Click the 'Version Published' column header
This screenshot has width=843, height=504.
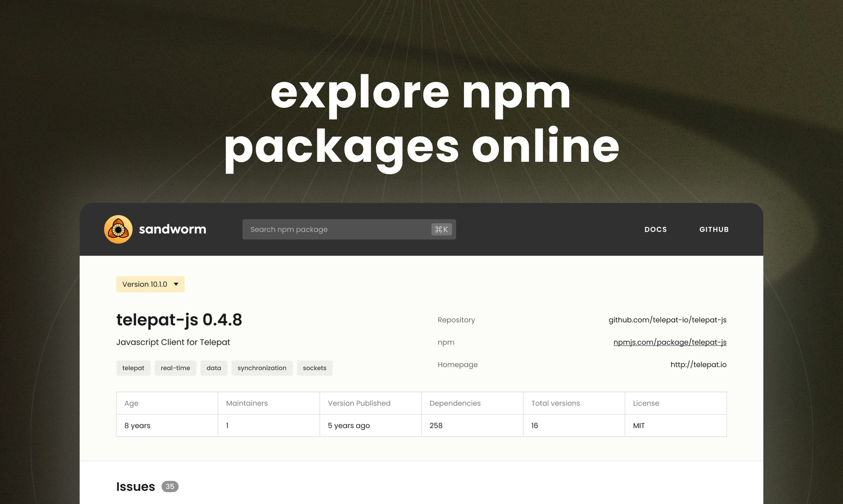359,403
